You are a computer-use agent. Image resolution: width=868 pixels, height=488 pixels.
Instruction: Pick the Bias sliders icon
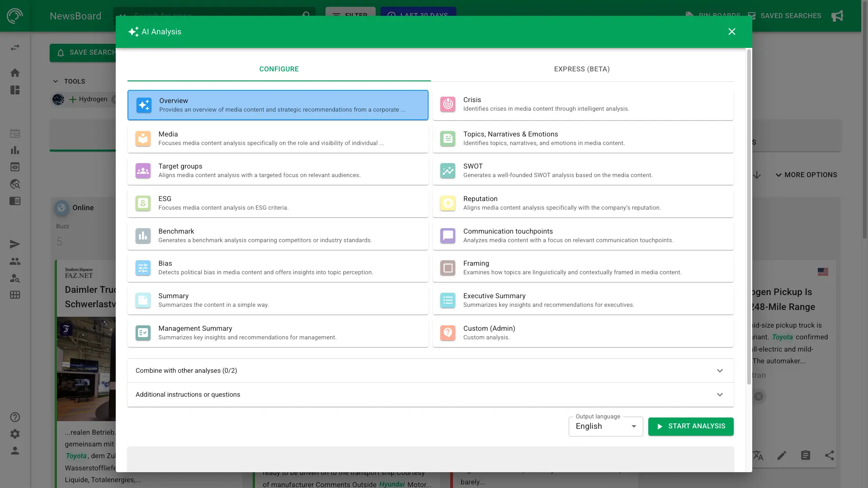coord(143,268)
